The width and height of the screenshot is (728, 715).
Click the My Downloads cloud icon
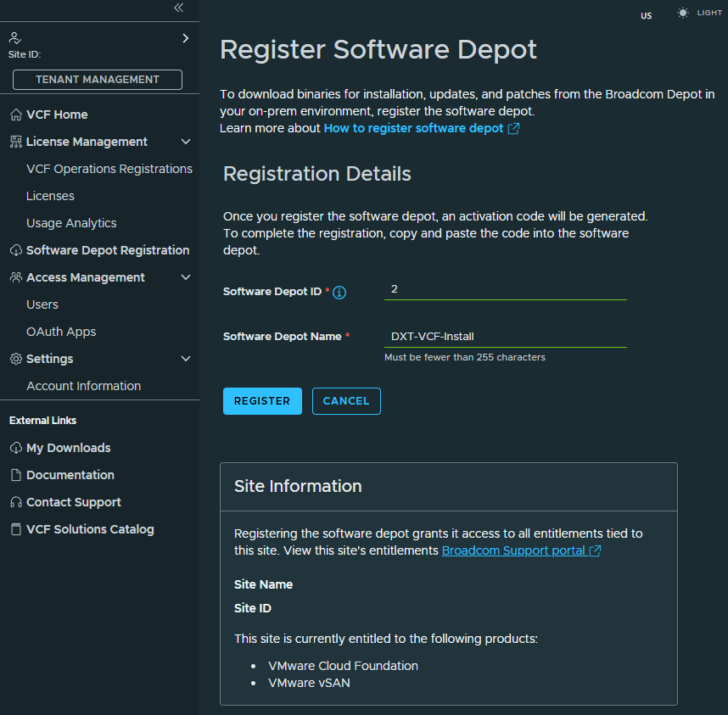coord(16,448)
